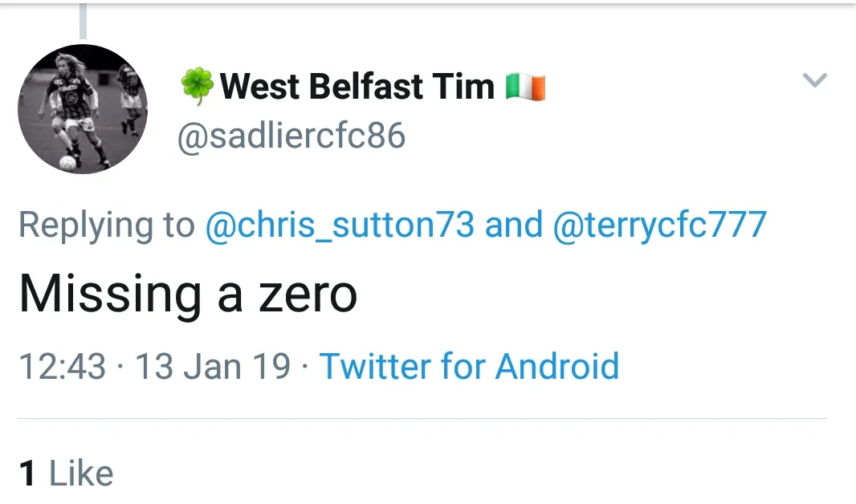Click the divider line above likes
The width and height of the screenshot is (856, 504).
coord(422,418)
